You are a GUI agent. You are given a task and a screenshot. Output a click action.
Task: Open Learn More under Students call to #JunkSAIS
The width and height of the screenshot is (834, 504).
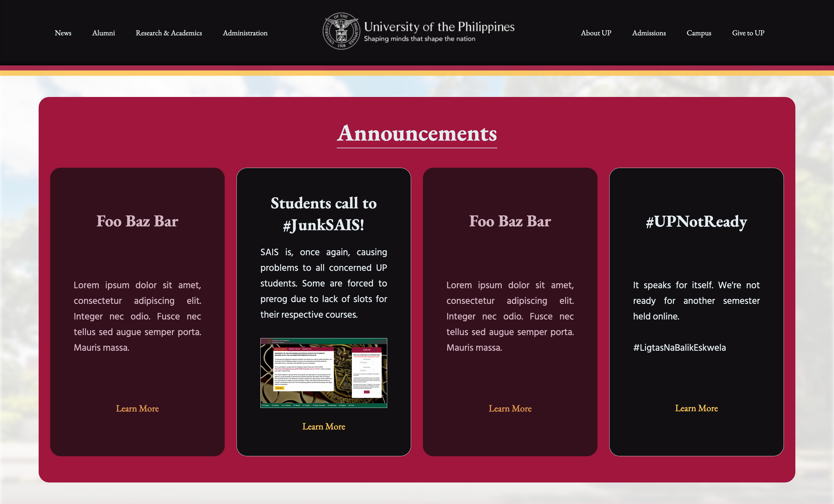[324, 426]
